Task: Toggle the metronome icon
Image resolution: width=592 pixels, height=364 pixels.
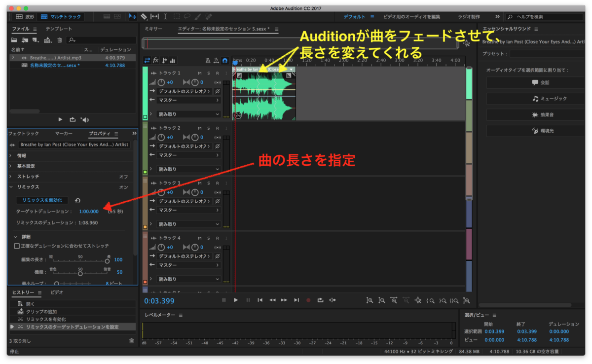Action: pos(208,60)
